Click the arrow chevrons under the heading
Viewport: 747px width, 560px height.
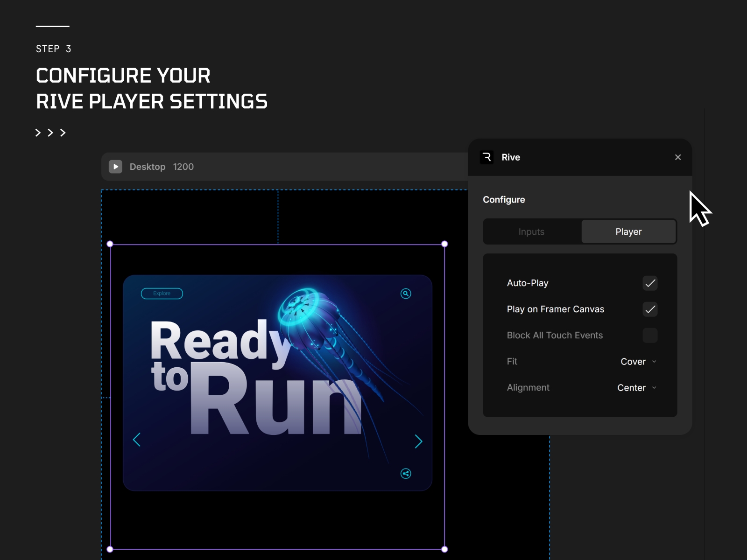tap(50, 133)
